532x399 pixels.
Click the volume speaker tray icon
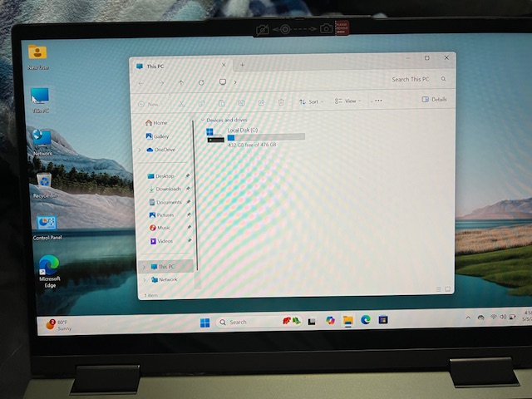[503, 317]
